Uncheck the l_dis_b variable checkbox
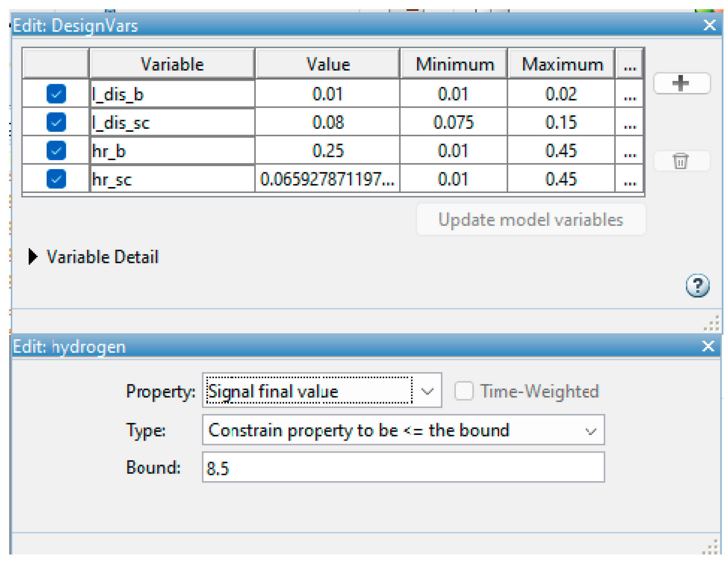This screenshot has height=562, width=728. pyautogui.click(x=56, y=94)
